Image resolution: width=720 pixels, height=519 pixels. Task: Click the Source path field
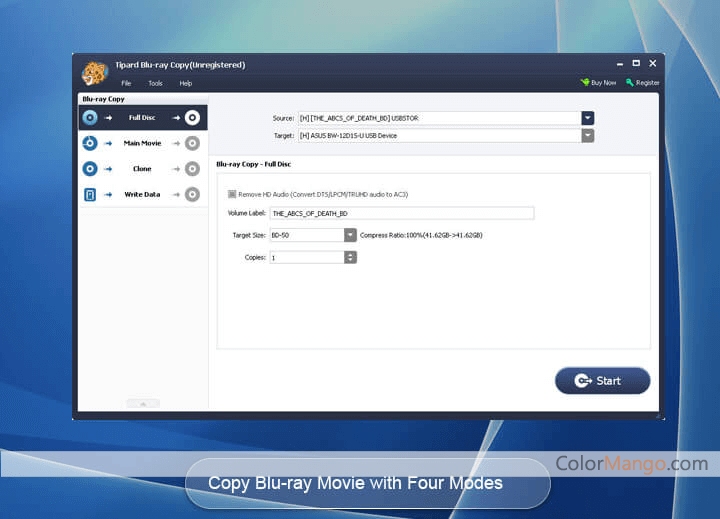(439, 118)
